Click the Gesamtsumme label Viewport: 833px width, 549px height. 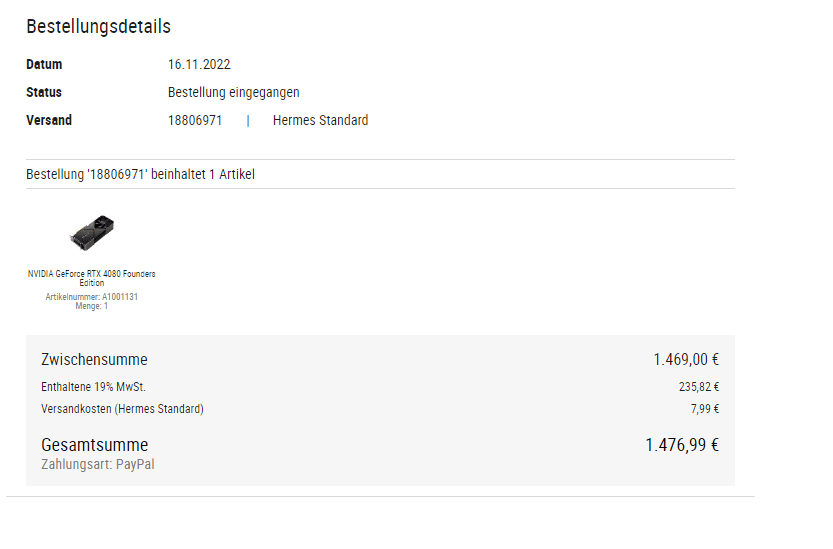click(95, 445)
